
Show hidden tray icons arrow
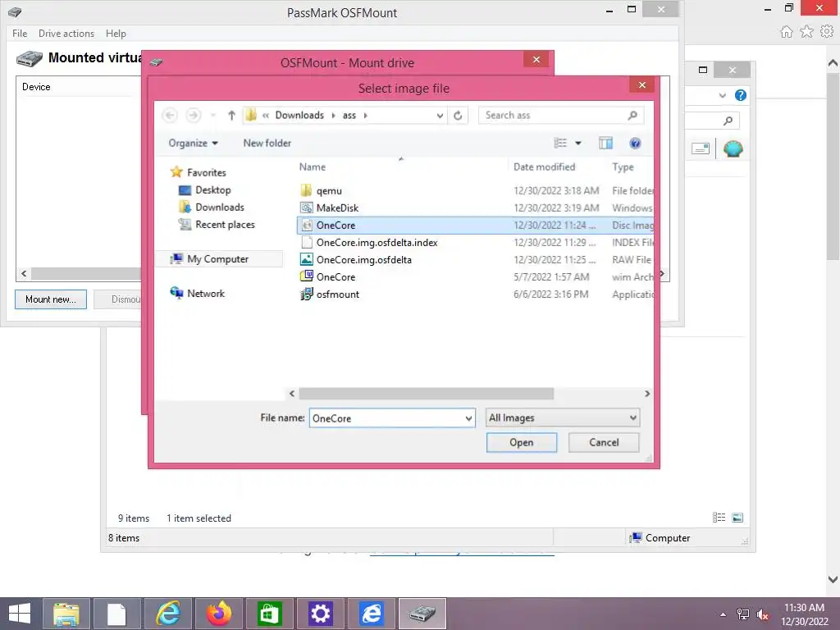[724, 614]
